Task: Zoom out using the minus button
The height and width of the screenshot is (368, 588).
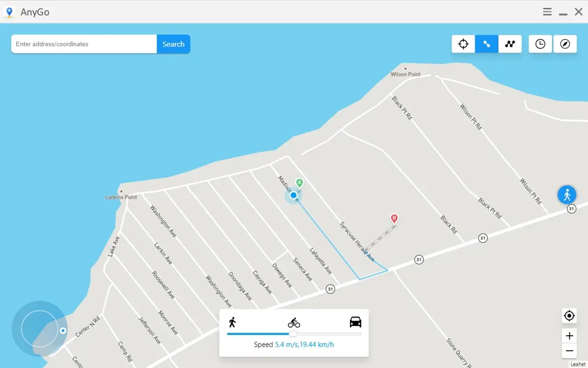Action: click(x=569, y=351)
